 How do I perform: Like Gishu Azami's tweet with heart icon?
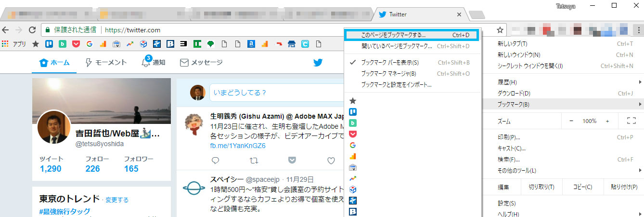pyautogui.click(x=331, y=160)
